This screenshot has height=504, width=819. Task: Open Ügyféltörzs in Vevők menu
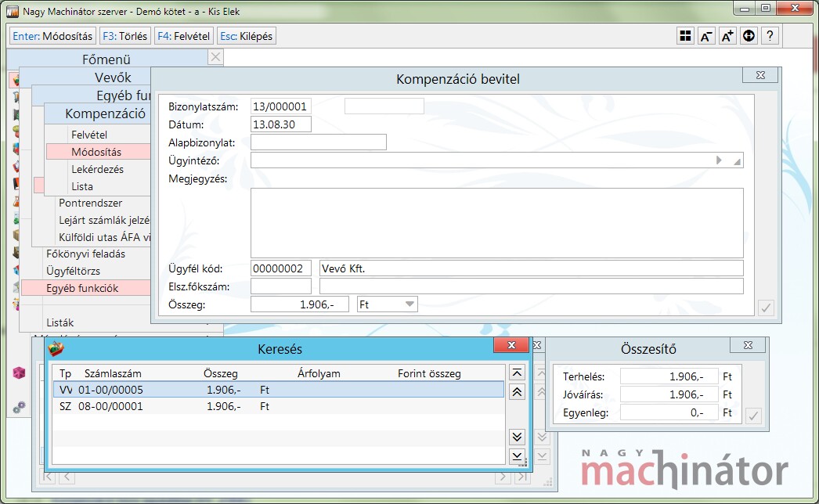click(x=73, y=271)
